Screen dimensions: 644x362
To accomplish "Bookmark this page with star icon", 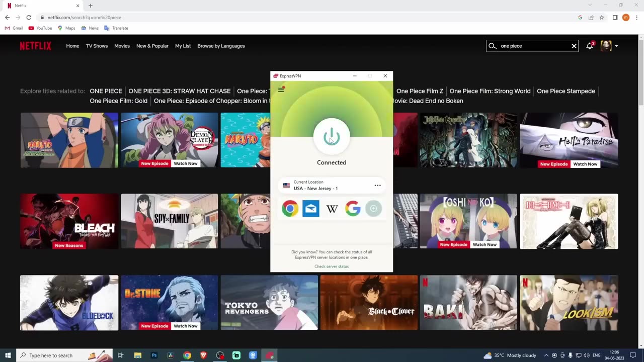I will [x=601, y=17].
